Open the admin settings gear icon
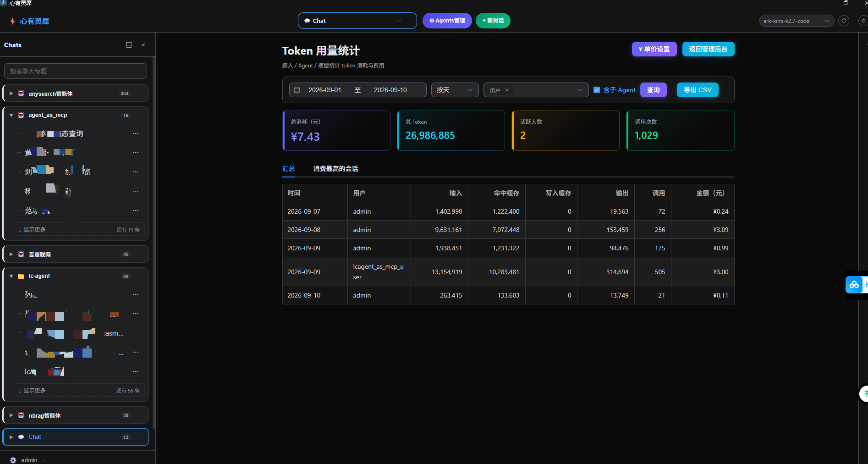Screen dimensions: 868x464 (13, 460)
